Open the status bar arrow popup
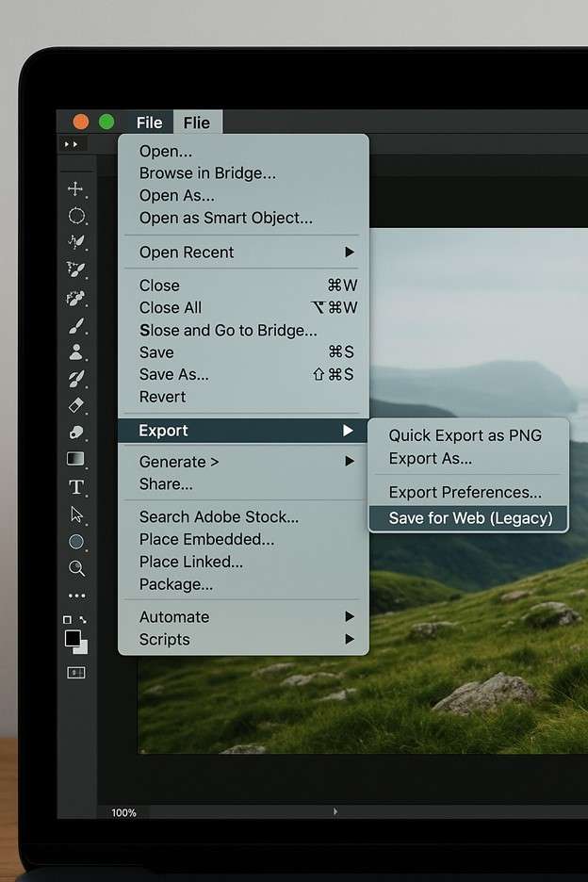The width and height of the screenshot is (588, 882). 335,811
